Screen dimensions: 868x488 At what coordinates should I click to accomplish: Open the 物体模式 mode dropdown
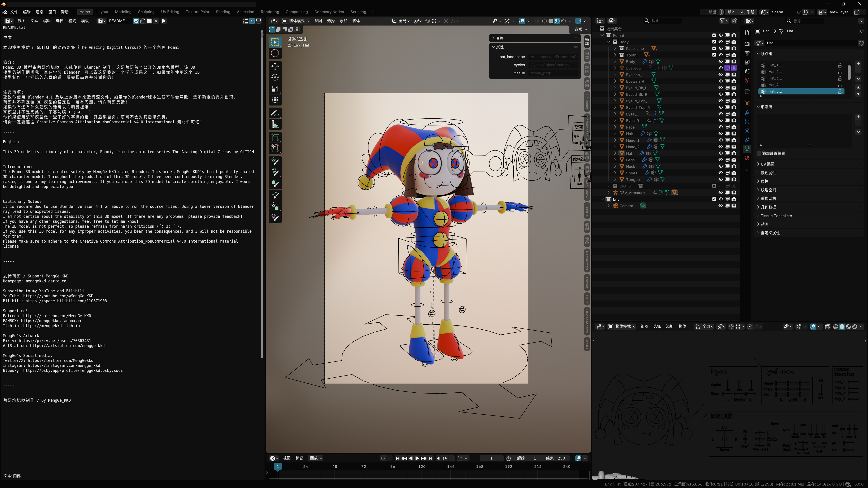click(296, 21)
